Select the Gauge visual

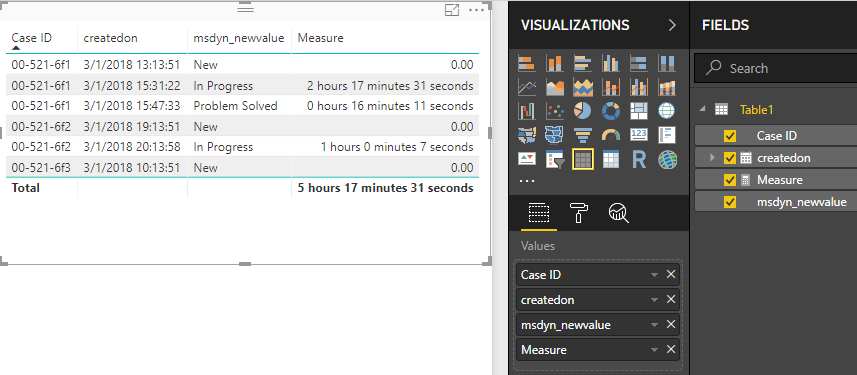point(611,135)
